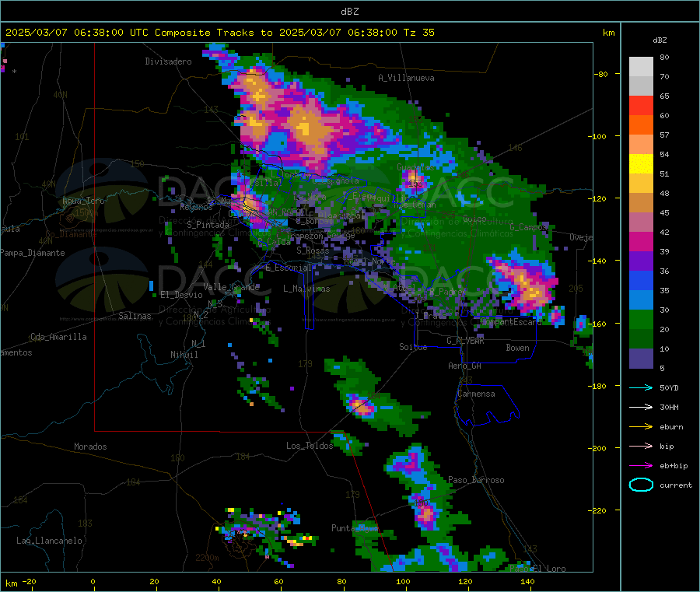The height and width of the screenshot is (592, 700).
Task: Click the 'Cda_Amarilla' map label
Action: tap(58, 337)
